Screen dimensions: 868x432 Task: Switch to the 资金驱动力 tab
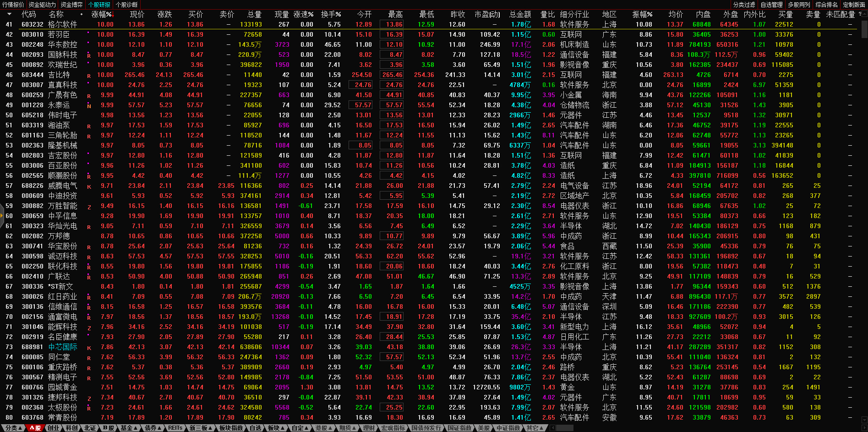click(42, 5)
